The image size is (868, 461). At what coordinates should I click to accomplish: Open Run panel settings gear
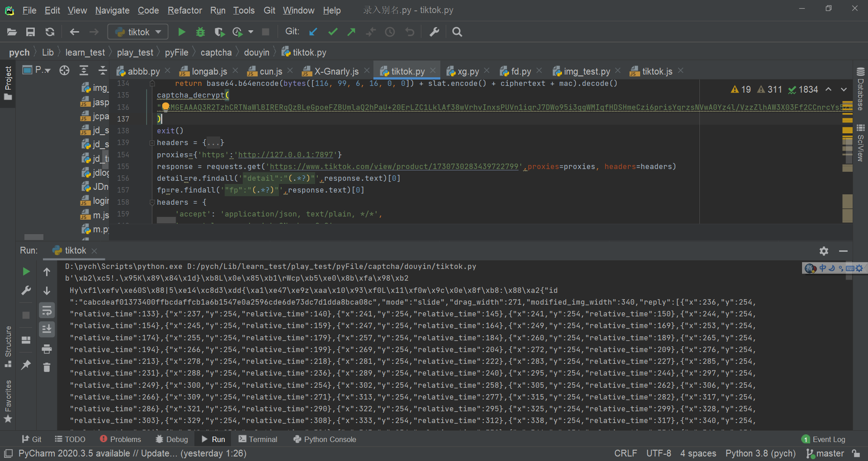point(824,251)
